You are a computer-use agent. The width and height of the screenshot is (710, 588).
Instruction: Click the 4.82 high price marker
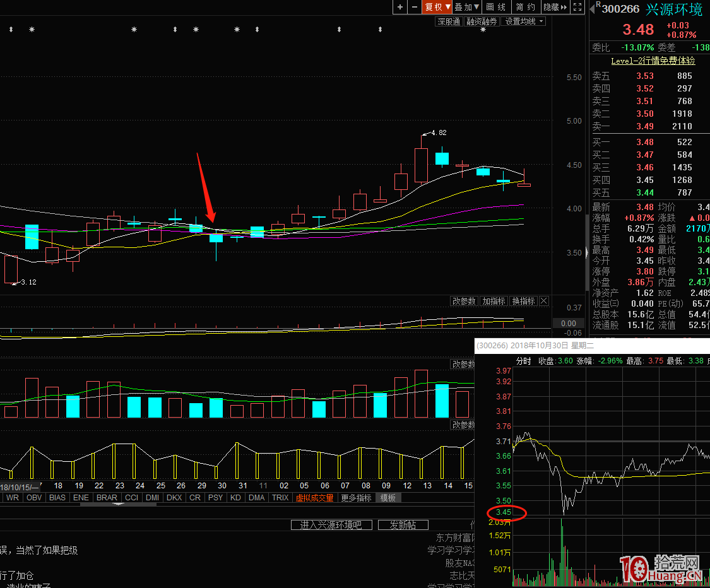click(438, 133)
